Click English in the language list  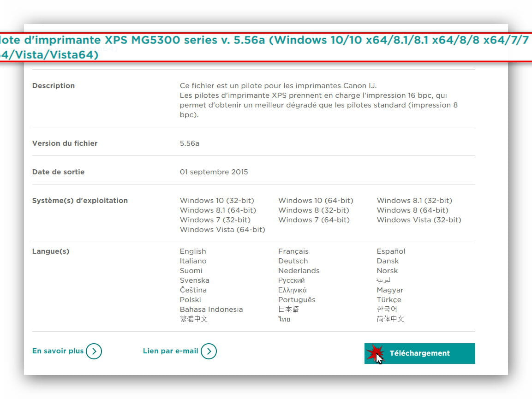[x=193, y=251]
